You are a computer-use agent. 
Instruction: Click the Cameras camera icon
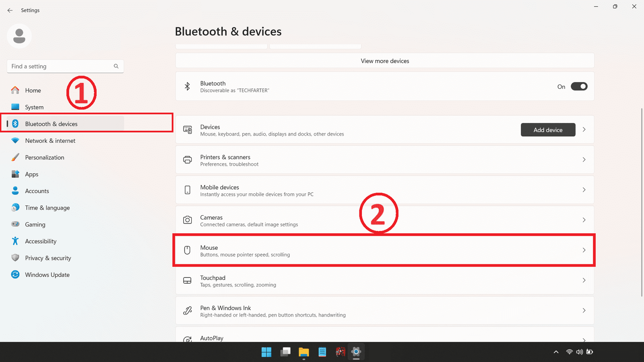187,220
